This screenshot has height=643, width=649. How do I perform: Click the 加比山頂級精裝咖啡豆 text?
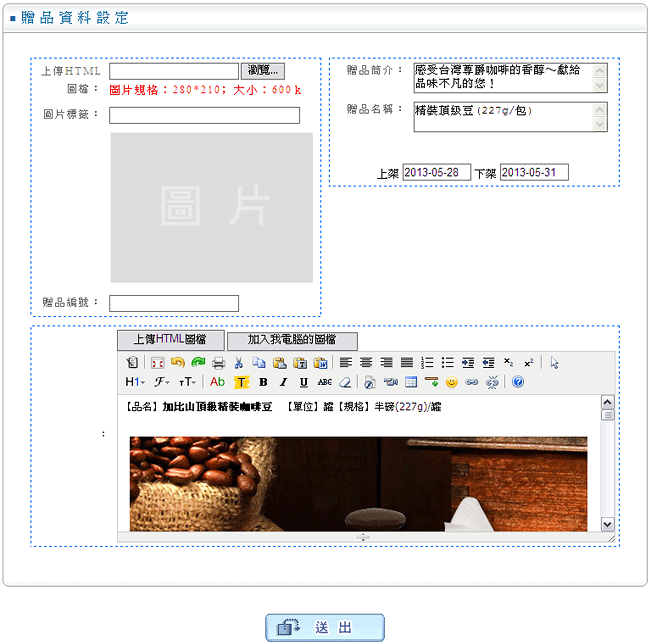pos(217,407)
